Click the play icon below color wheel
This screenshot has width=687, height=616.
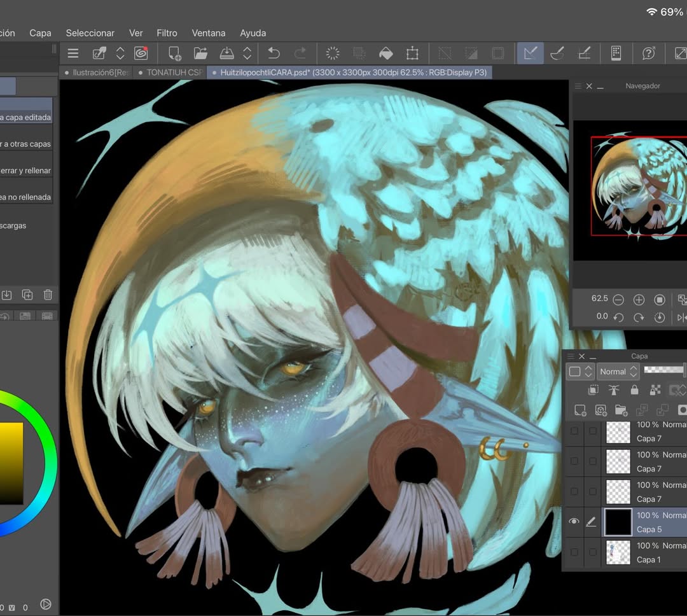pos(46,604)
